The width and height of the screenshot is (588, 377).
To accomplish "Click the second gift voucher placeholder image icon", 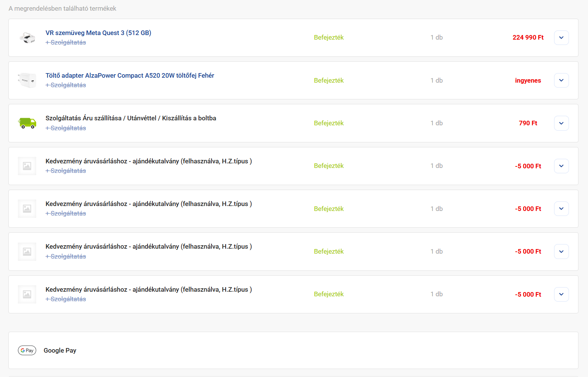I will (27, 209).
